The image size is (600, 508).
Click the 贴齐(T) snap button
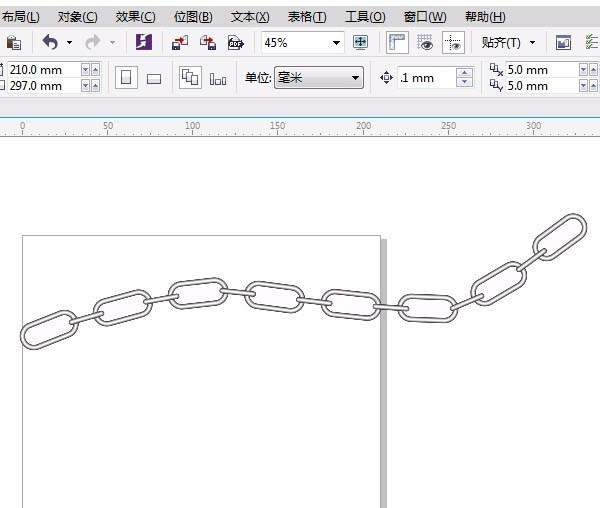coord(501,42)
